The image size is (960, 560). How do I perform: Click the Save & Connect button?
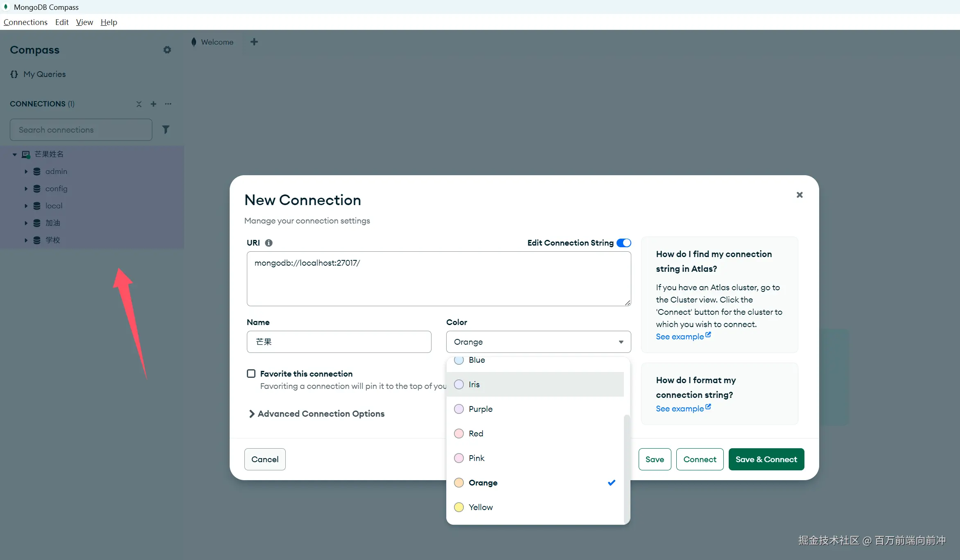coord(766,459)
